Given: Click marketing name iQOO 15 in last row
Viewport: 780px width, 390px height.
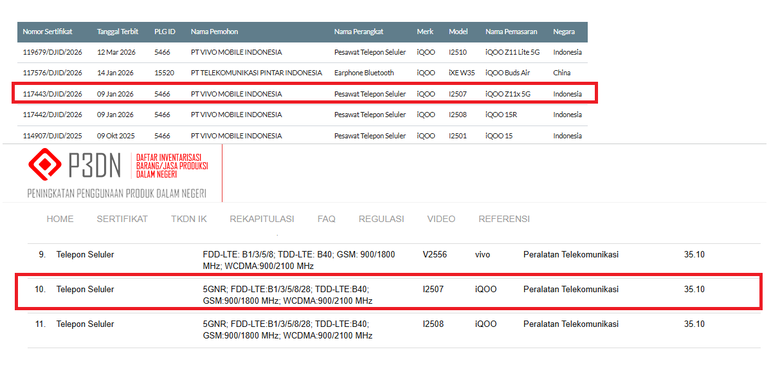Looking at the screenshot, I should click(499, 135).
